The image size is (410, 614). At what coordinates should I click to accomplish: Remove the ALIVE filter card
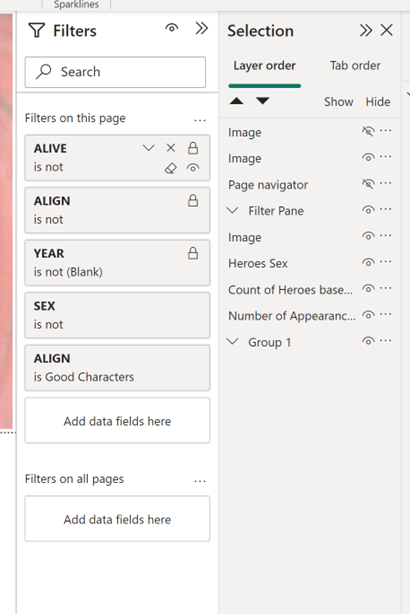[x=171, y=148]
